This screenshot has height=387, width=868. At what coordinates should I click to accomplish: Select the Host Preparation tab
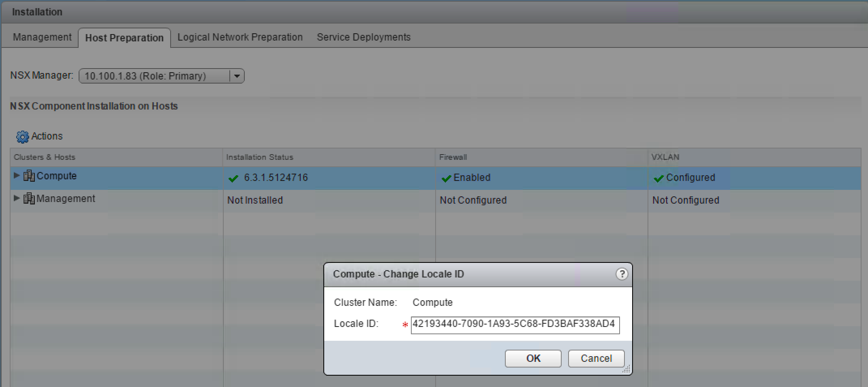pyautogui.click(x=124, y=38)
